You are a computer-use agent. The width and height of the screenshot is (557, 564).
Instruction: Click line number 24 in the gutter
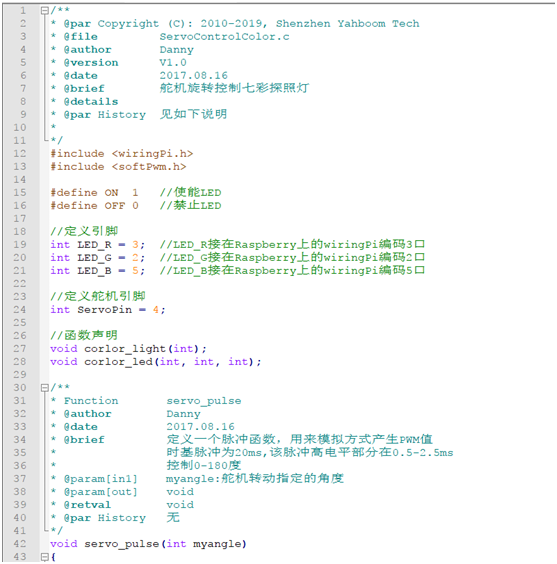[20, 310]
